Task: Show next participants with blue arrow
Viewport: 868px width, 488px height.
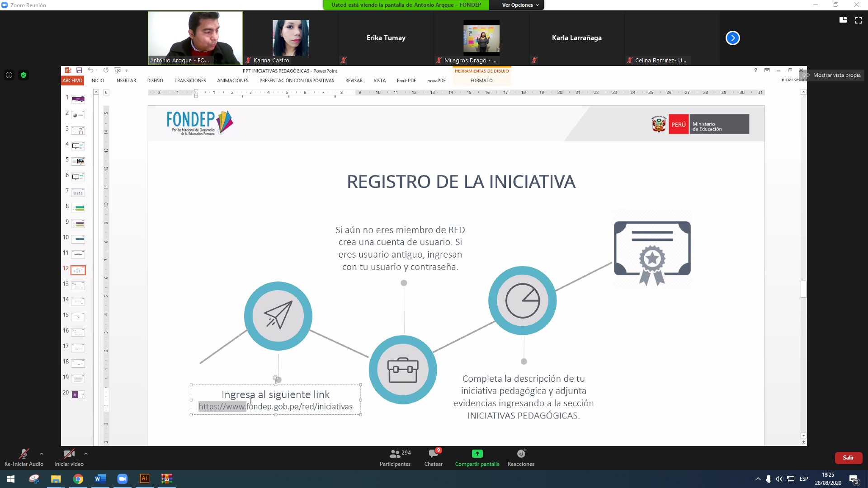Action: (x=732, y=38)
